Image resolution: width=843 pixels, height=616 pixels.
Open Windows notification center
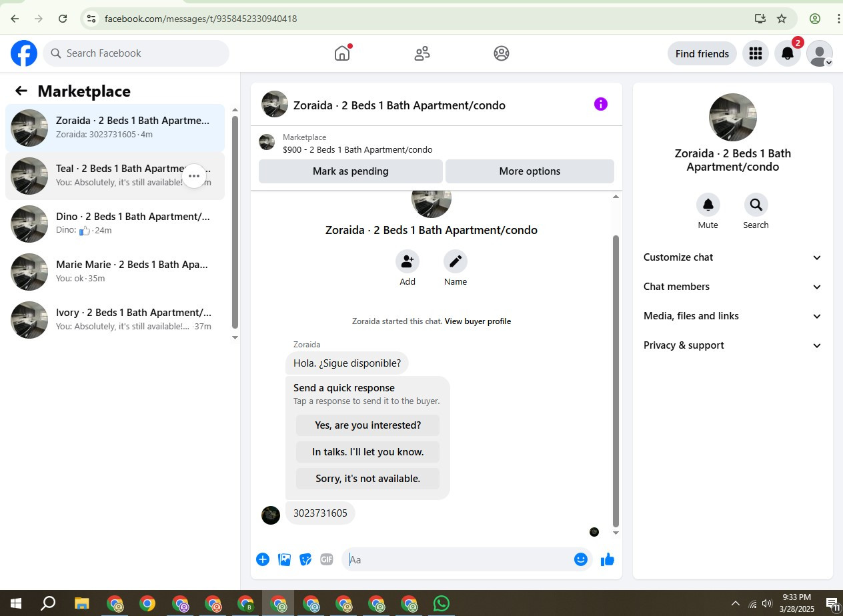click(832, 604)
